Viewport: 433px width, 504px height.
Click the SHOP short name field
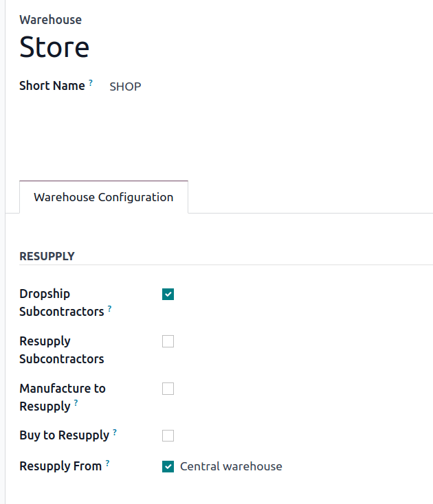coord(125,87)
